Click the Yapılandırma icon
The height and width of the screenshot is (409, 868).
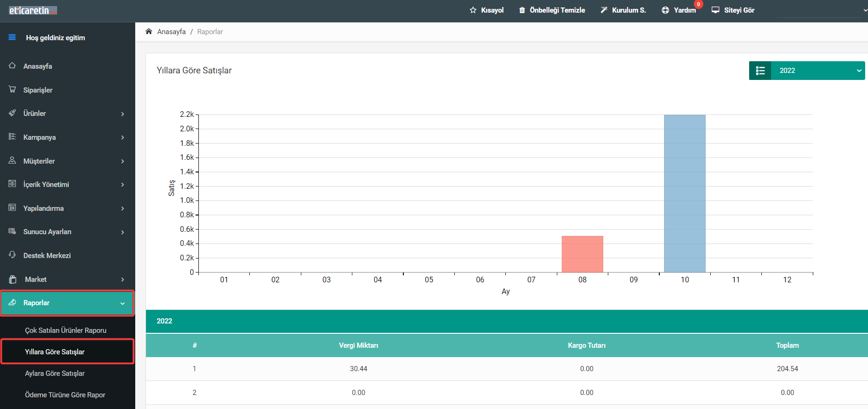point(12,208)
